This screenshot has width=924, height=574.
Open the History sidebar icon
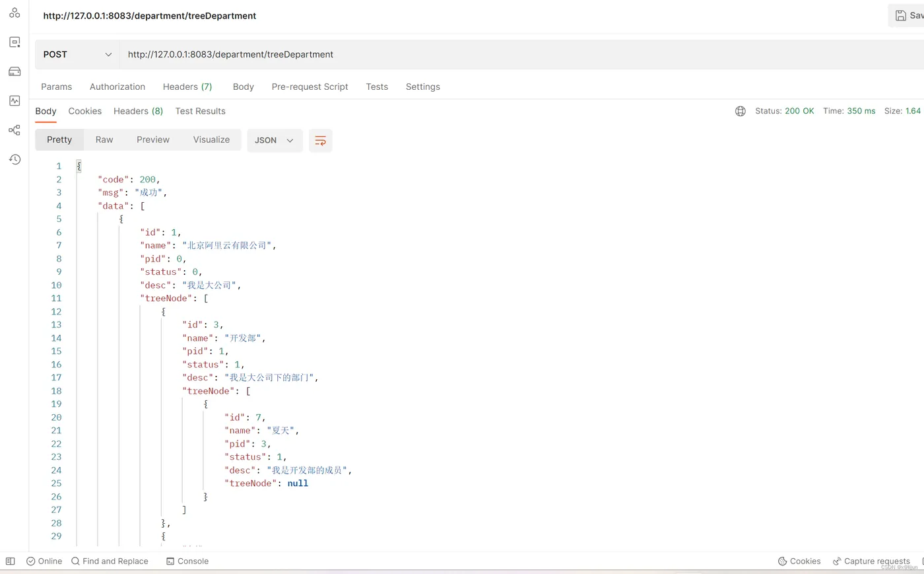tap(15, 159)
